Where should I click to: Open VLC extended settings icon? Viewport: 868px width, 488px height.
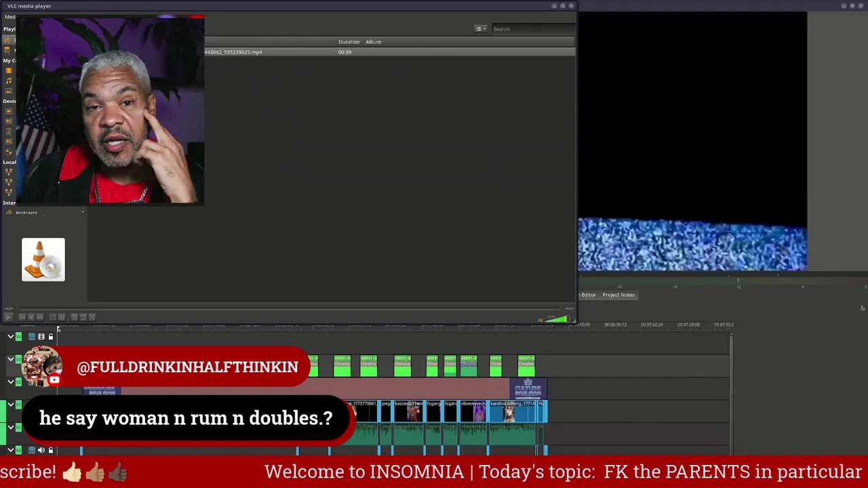pos(62,317)
